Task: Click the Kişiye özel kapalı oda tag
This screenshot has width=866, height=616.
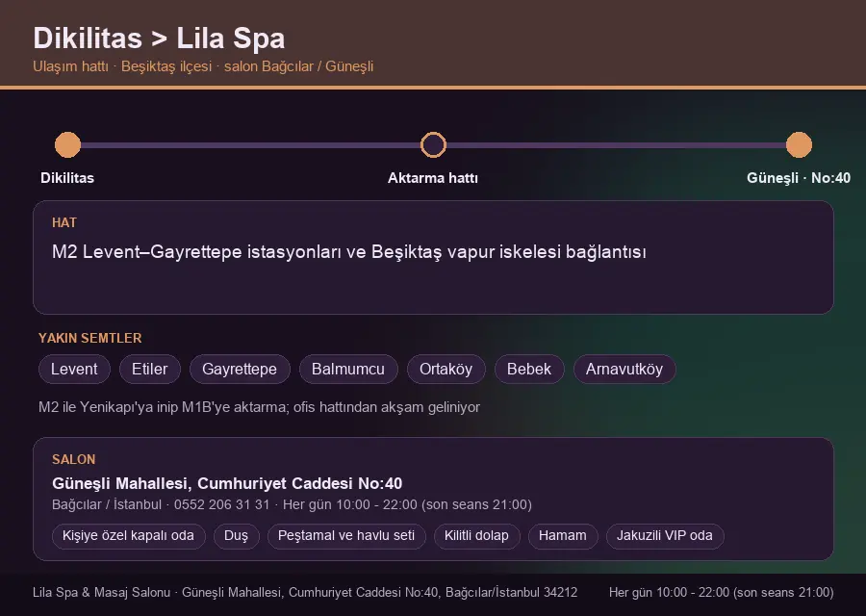Action: pos(128,536)
